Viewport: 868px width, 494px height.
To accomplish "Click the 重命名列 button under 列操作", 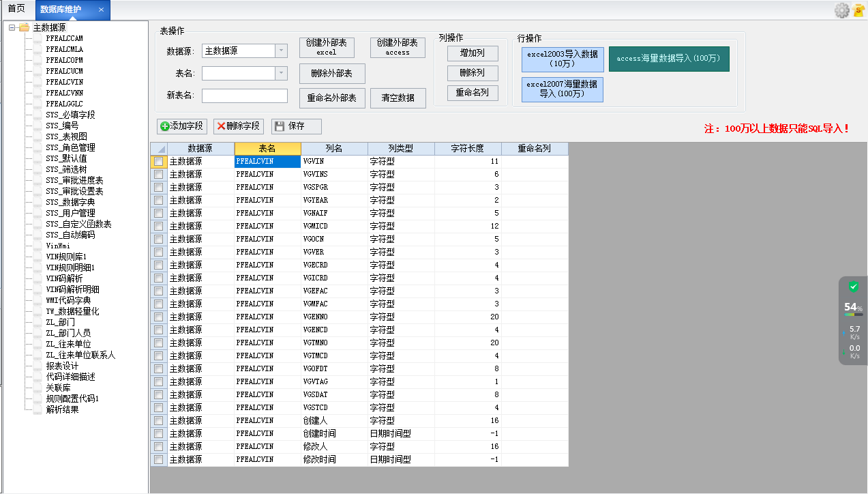I will (473, 93).
